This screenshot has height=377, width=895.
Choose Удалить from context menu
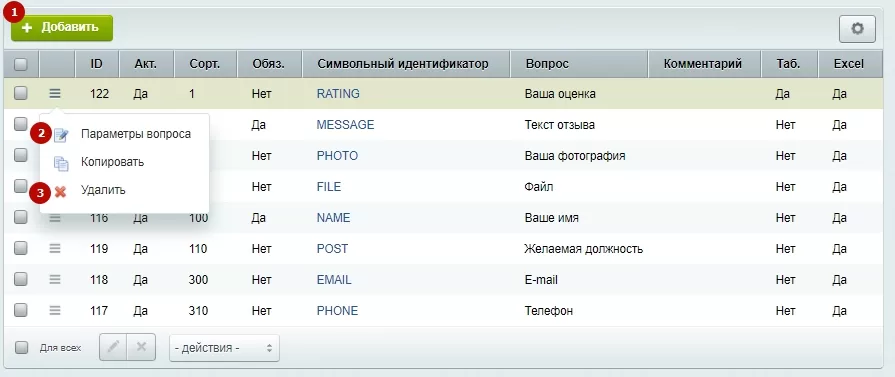click(x=103, y=190)
